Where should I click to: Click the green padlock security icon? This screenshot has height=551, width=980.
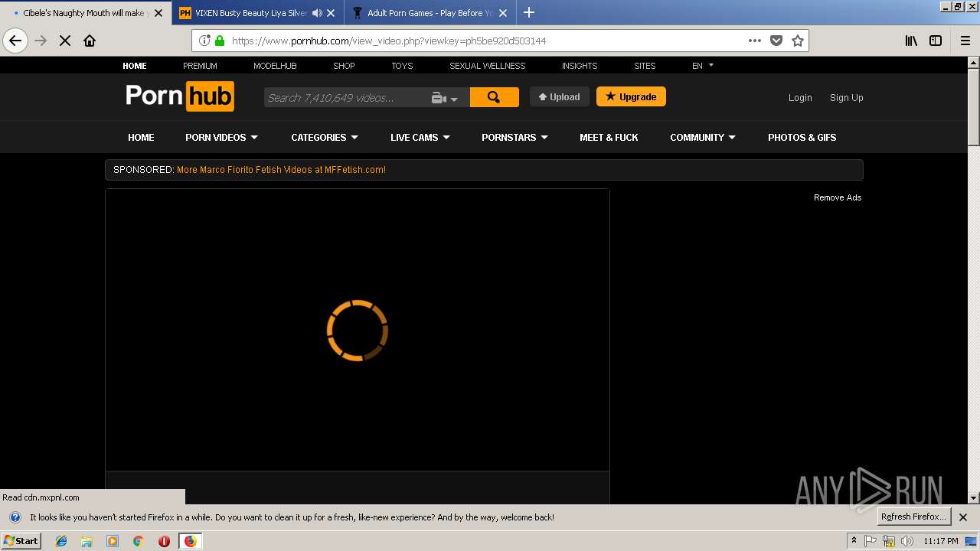click(220, 41)
